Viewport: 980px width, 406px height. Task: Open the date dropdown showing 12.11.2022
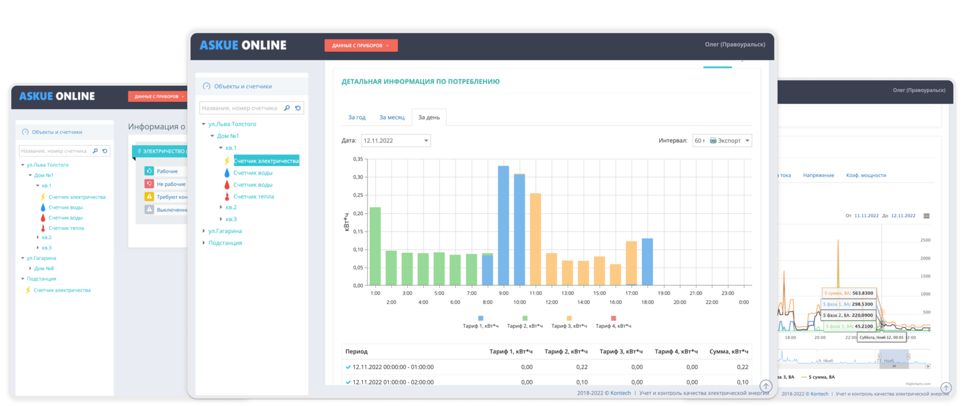pos(395,141)
